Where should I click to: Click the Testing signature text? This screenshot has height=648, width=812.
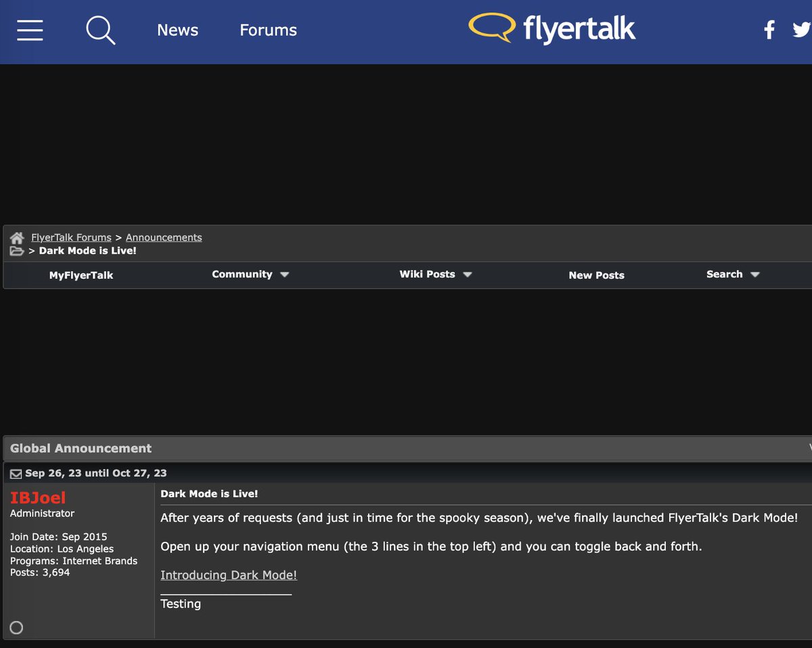[x=181, y=604]
